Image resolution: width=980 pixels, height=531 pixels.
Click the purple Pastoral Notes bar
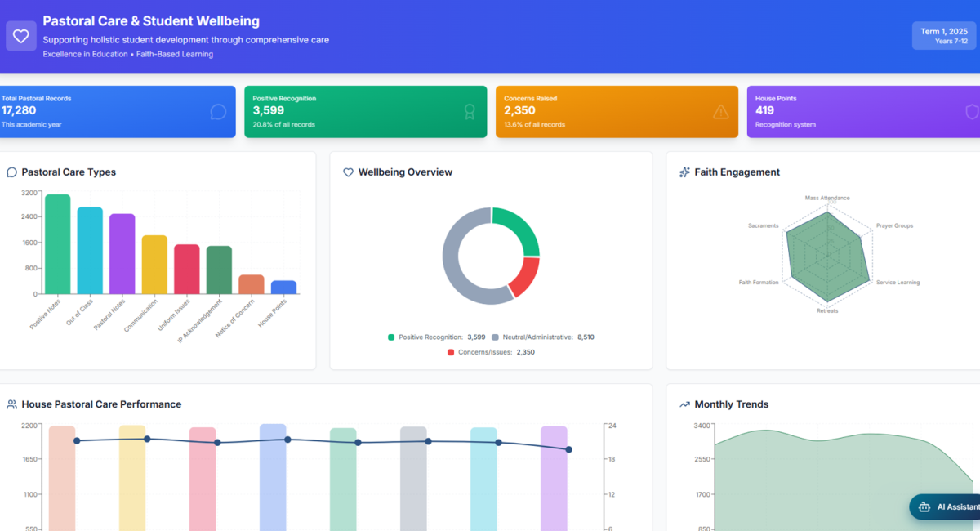pyautogui.click(x=122, y=254)
